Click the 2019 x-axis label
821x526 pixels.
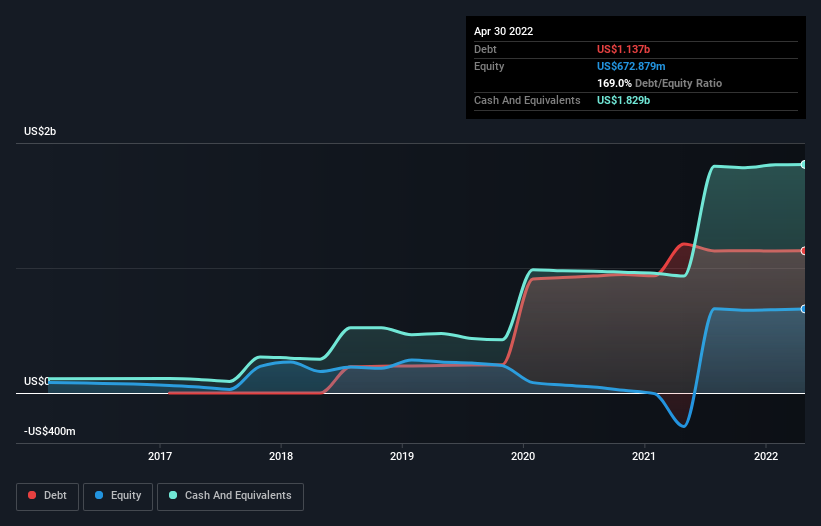402,456
